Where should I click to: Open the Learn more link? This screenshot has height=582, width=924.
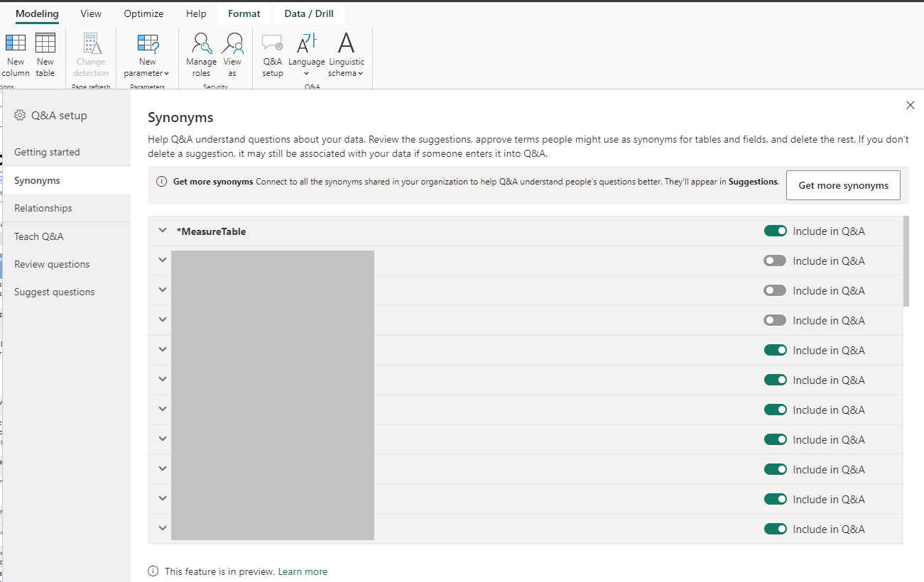pyautogui.click(x=303, y=571)
